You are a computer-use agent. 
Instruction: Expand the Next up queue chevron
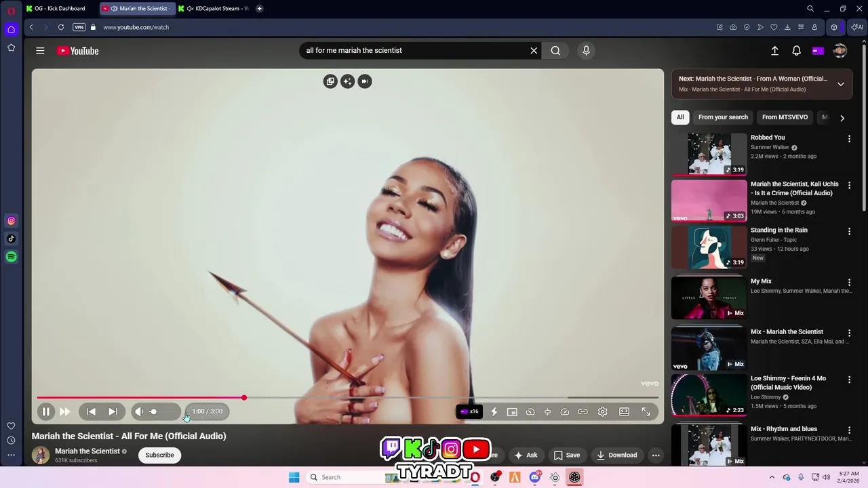tap(840, 84)
